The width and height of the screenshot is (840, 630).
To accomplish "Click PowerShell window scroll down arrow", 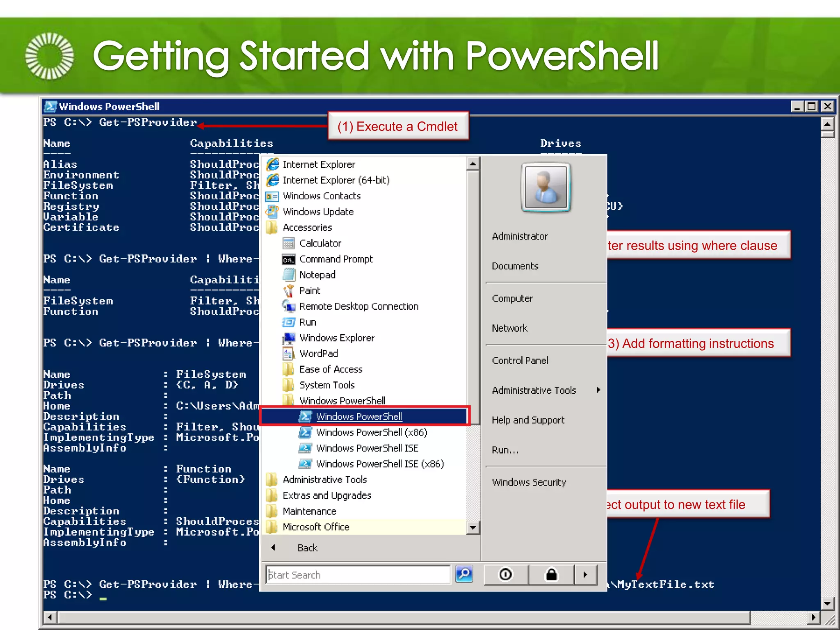I will (x=827, y=603).
